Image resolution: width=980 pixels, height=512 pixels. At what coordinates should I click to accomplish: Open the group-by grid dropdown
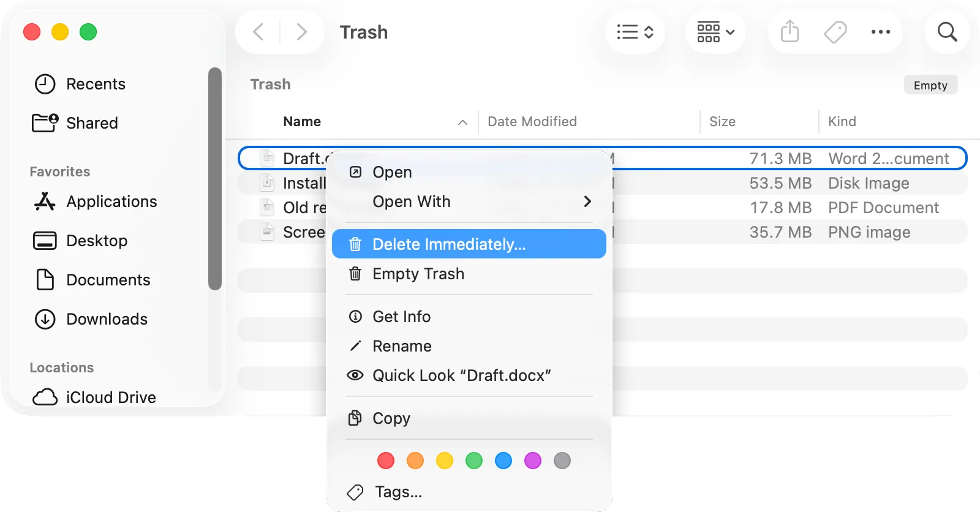pyautogui.click(x=715, y=32)
